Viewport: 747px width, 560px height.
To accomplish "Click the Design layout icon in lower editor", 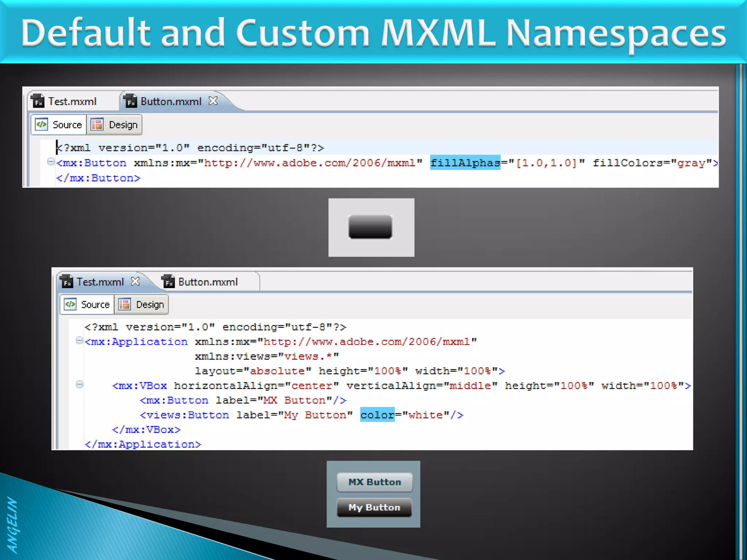I will click(x=124, y=304).
